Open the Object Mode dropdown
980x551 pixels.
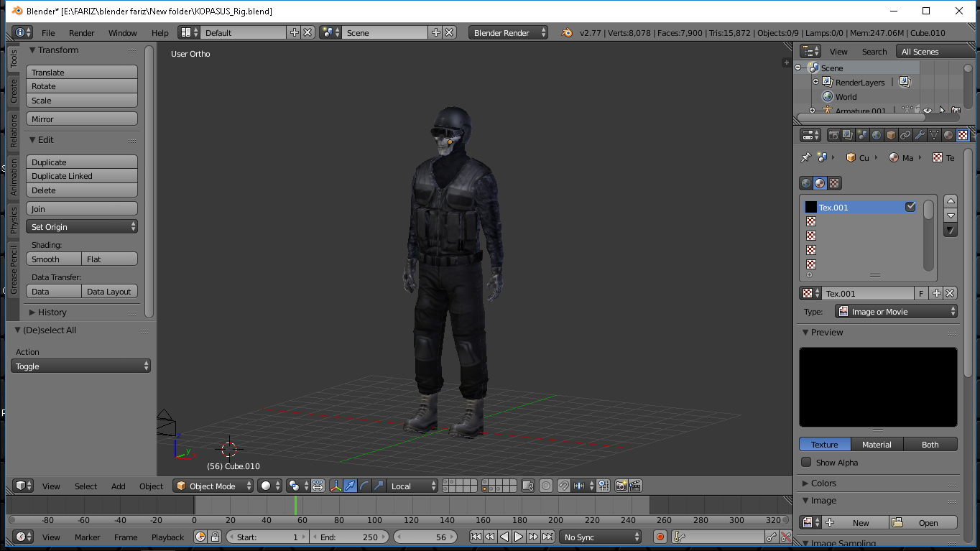[213, 486]
